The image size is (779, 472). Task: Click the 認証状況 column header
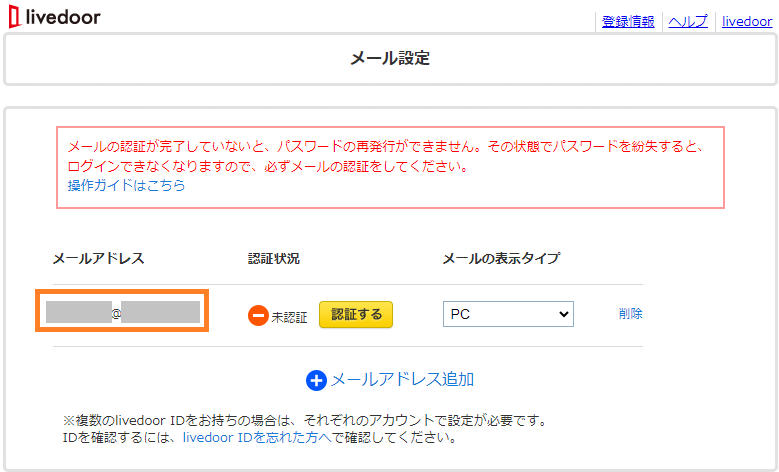click(x=274, y=259)
